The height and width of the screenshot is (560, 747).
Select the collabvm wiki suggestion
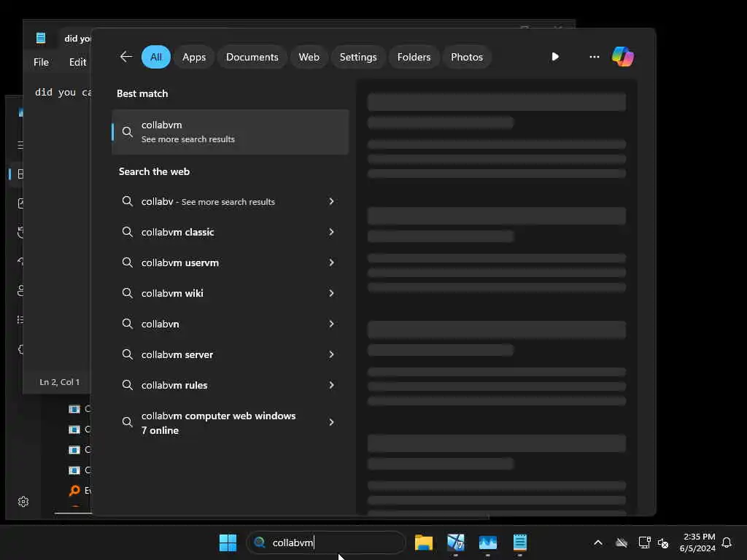click(x=230, y=293)
